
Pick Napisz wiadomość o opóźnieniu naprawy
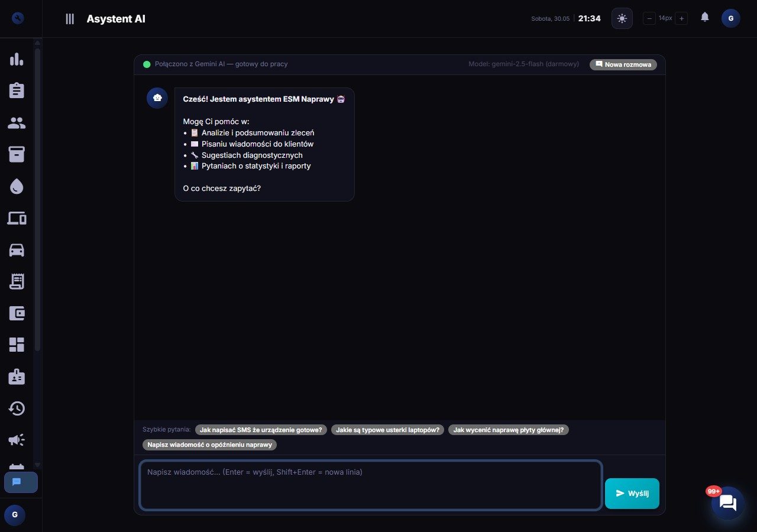click(x=209, y=445)
